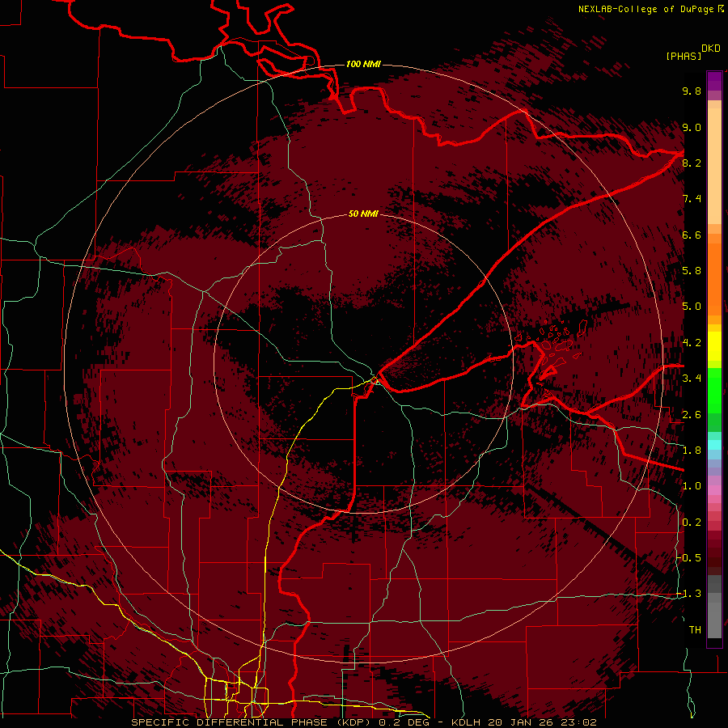Click the 6.6 value on the color scale

tap(692, 235)
